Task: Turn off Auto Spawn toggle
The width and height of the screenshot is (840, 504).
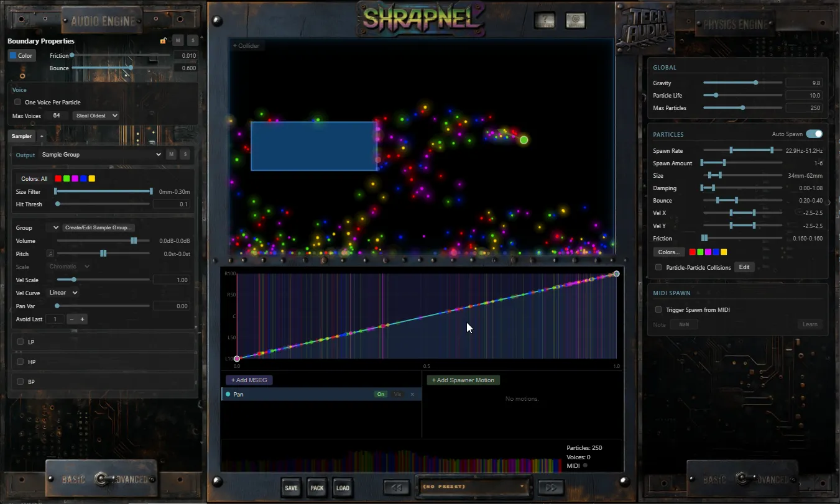Action: (x=814, y=134)
